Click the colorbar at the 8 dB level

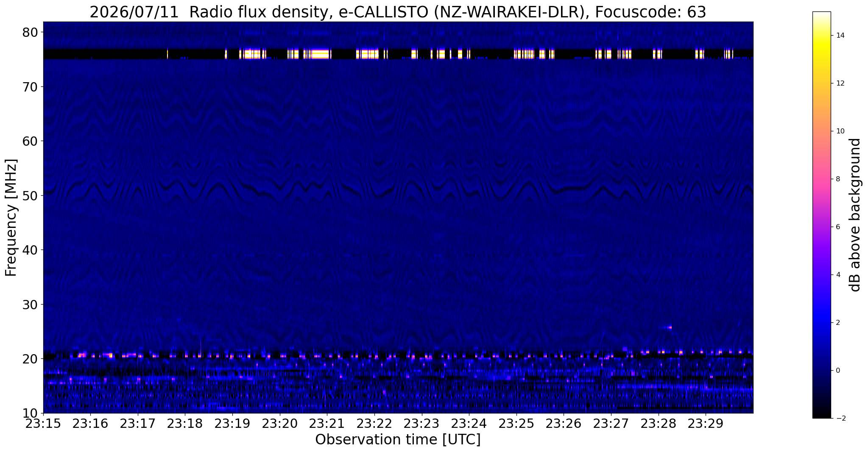(x=821, y=179)
